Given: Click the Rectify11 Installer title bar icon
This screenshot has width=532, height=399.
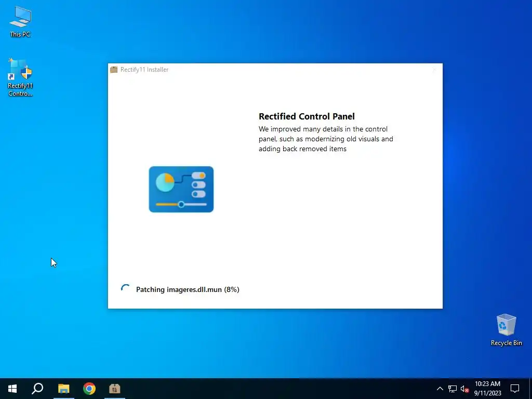Looking at the screenshot, I should point(114,70).
